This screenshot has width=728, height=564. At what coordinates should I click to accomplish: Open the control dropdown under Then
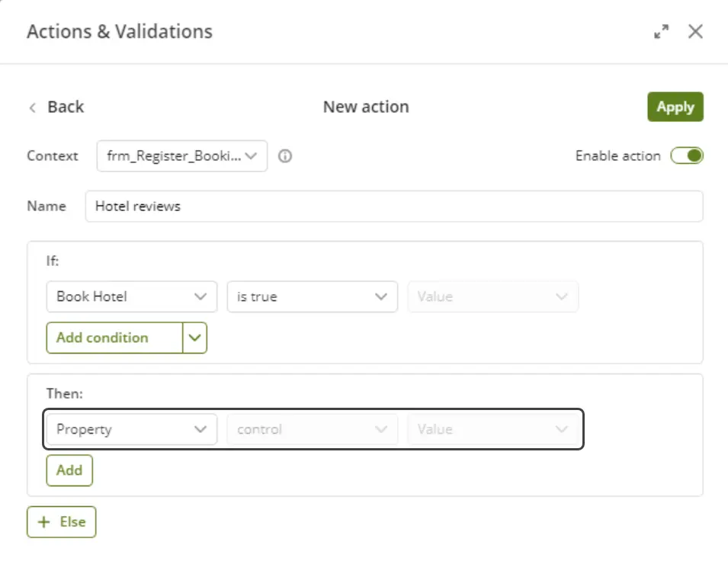(x=312, y=429)
